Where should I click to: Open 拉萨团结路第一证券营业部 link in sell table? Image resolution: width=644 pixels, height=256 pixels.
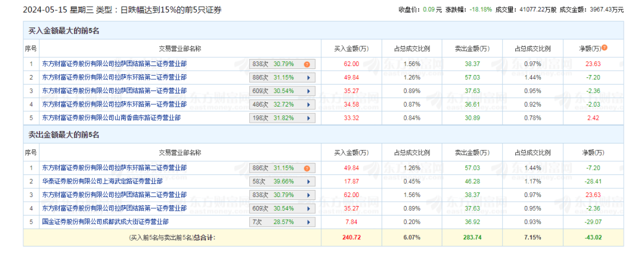coord(114,208)
